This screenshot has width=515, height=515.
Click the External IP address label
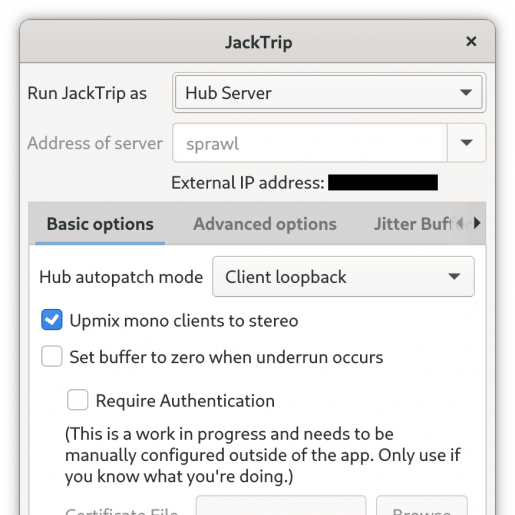[x=248, y=183]
